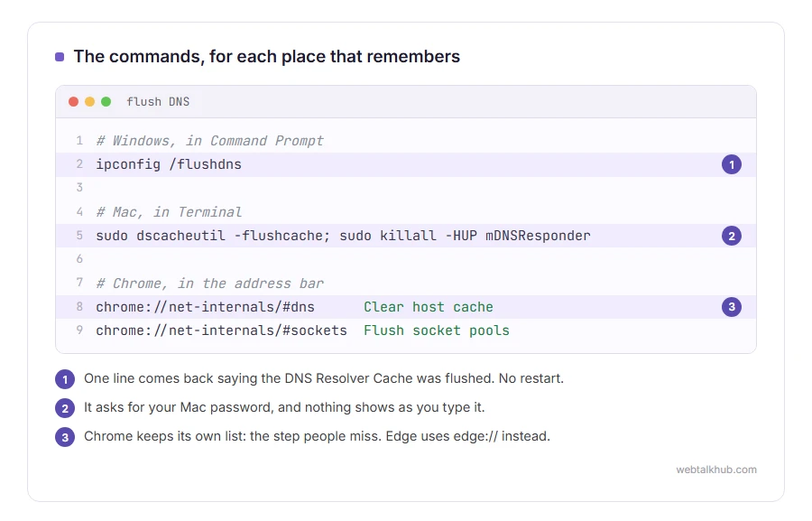Click the comment '# Mac, in Terminal'
This screenshot has width=812, height=521.
[x=169, y=212]
